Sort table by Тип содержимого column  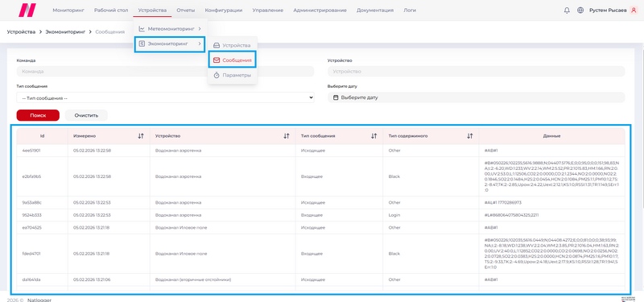pyautogui.click(x=470, y=136)
